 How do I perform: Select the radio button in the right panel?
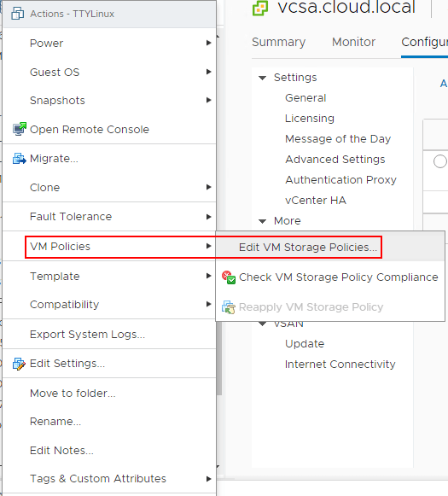(x=440, y=161)
